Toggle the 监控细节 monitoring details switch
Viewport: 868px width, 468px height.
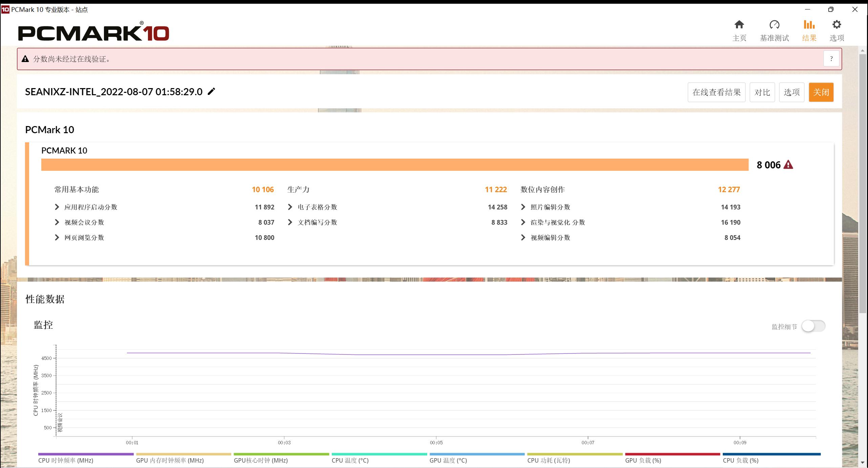[813, 326]
